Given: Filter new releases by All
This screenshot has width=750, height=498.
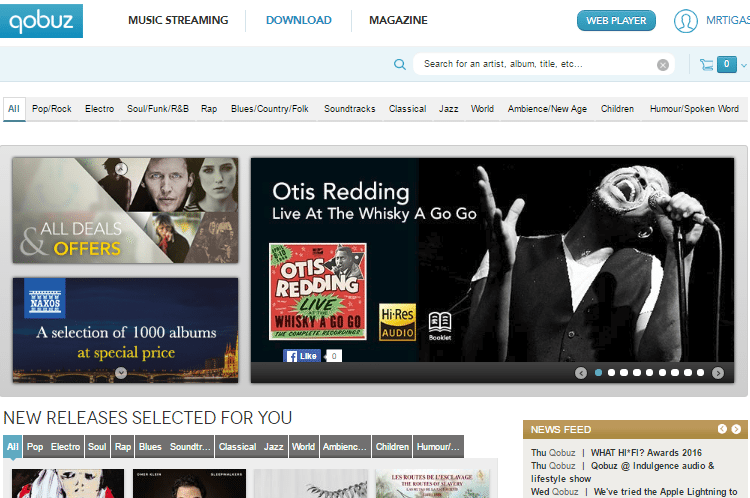Looking at the screenshot, I should [13, 447].
